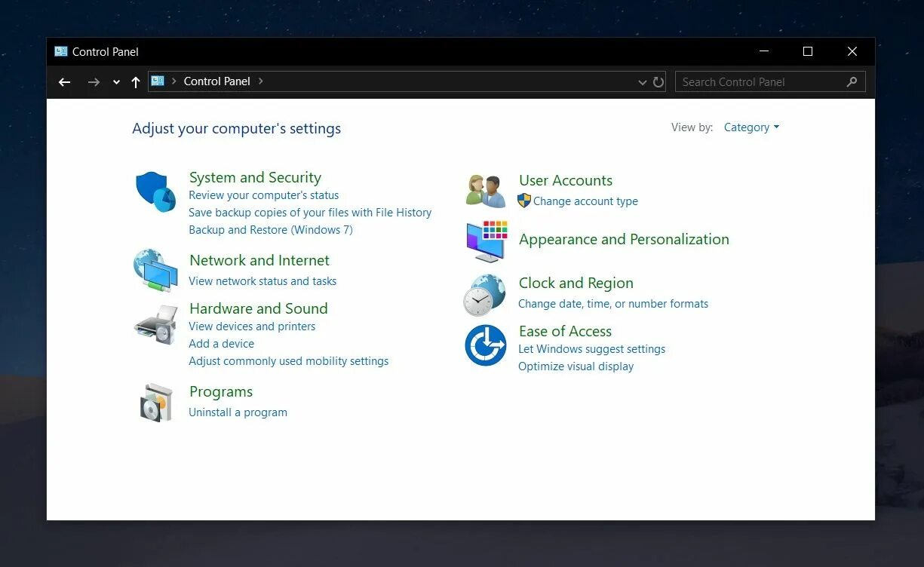Click Change date, time, or number formats
Viewport: 924px width, 567px height.
(x=613, y=304)
